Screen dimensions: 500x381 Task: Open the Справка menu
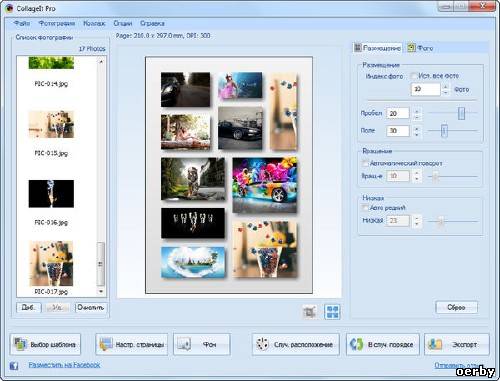click(152, 23)
